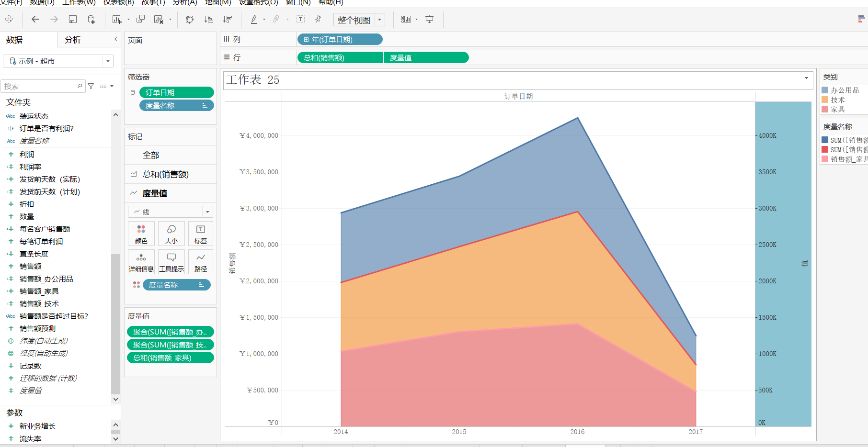Swap rows and columns with toolbar icon
This screenshot has height=447, width=868.
190,19
